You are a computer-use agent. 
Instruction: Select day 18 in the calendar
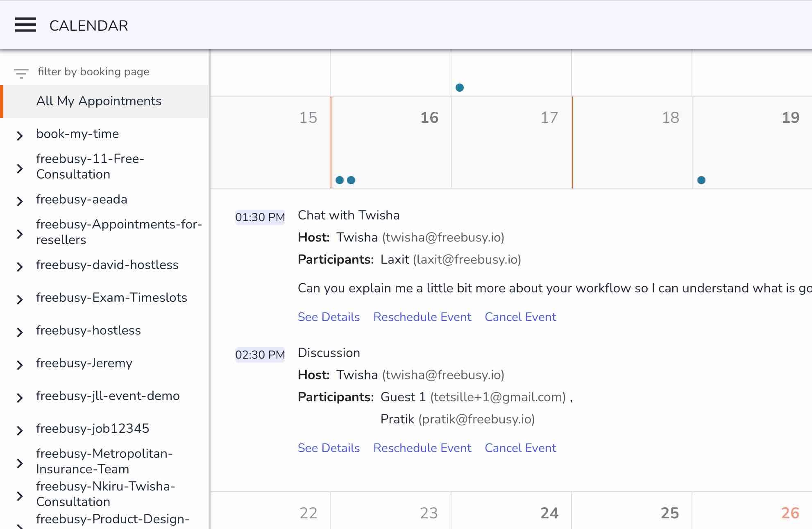click(x=632, y=142)
